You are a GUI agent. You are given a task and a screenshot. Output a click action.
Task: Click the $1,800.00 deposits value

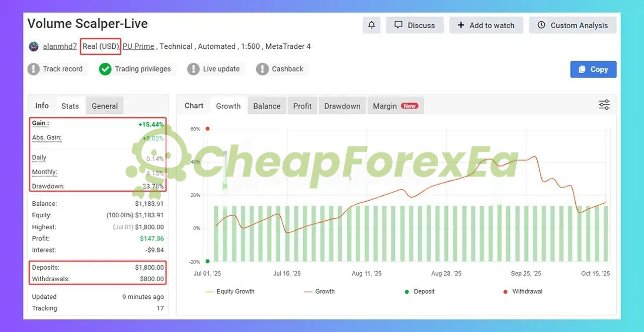149,267
